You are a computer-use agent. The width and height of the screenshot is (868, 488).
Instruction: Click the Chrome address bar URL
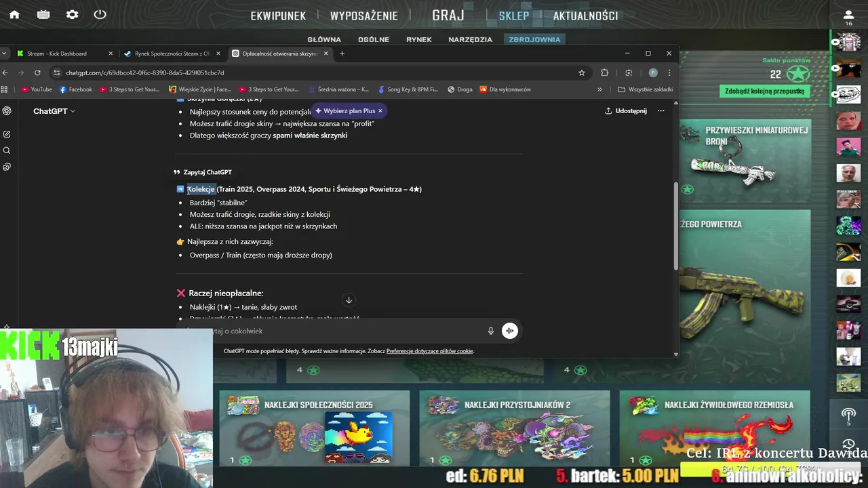pyautogui.click(x=144, y=73)
